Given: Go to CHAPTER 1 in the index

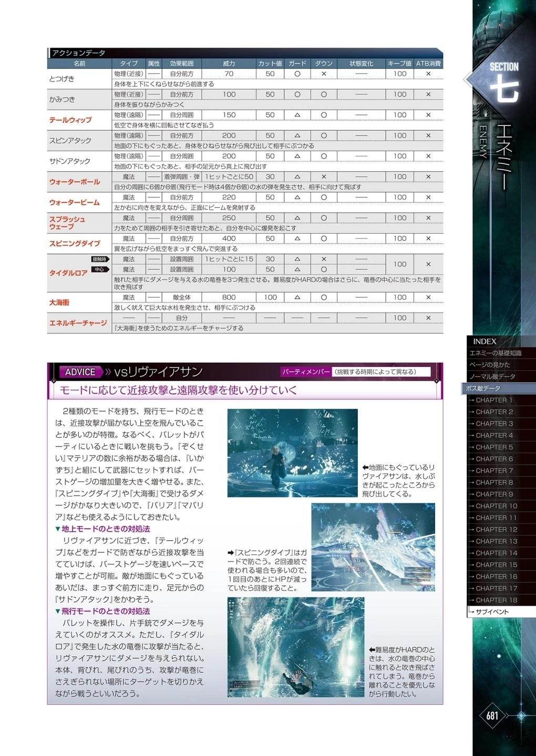Looking at the screenshot, I should click(494, 400).
